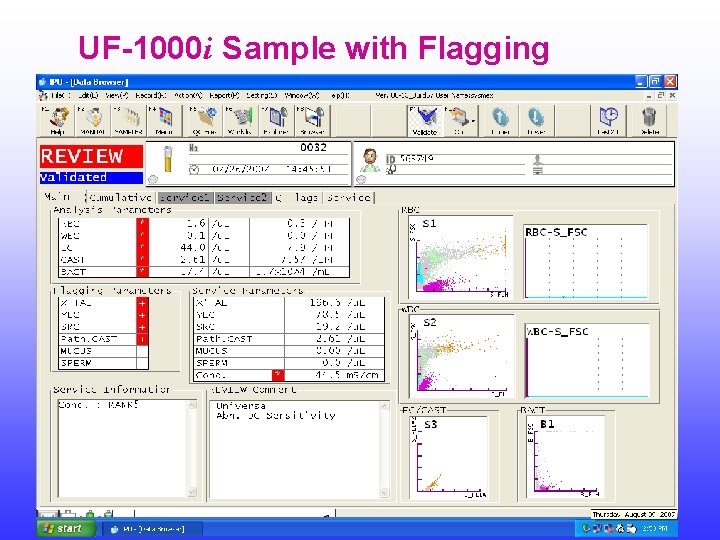Switch to the Service1 tab

(185, 197)
